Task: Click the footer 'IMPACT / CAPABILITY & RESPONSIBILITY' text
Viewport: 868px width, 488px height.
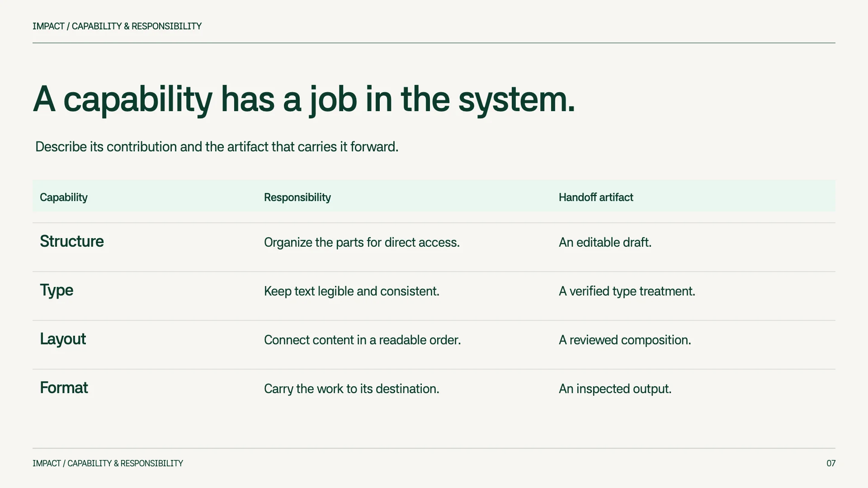Action: [108, 463]
